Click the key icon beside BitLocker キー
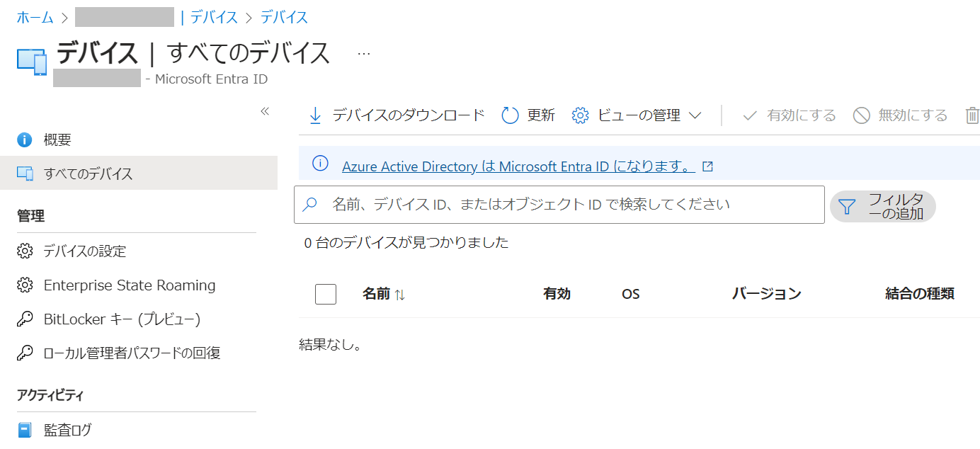Image resolution: width=980 pixels, height=449 pixels. pyautogui.click(x=25, y=319)
